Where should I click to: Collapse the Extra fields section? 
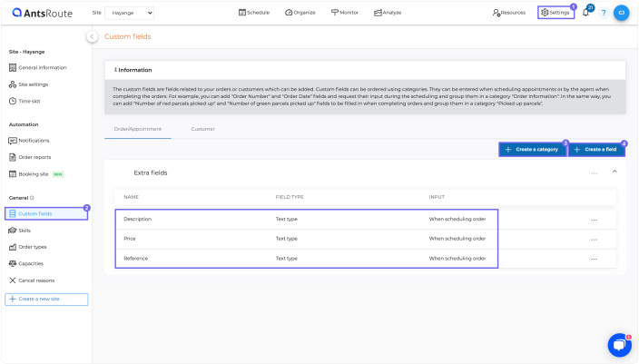pos(614,172)
